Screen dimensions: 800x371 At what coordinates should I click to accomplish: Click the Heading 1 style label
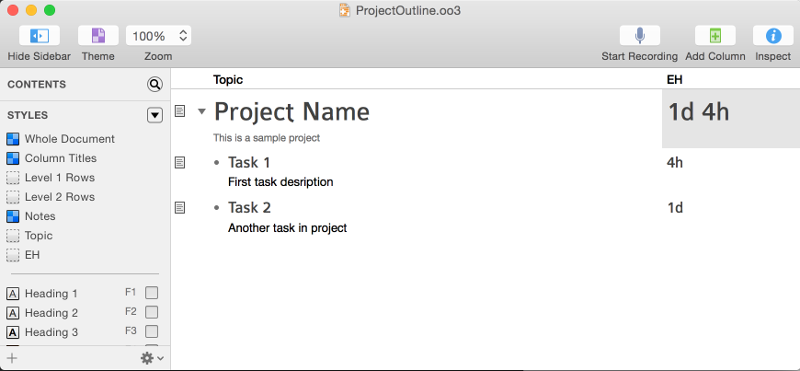coord(51,293)
